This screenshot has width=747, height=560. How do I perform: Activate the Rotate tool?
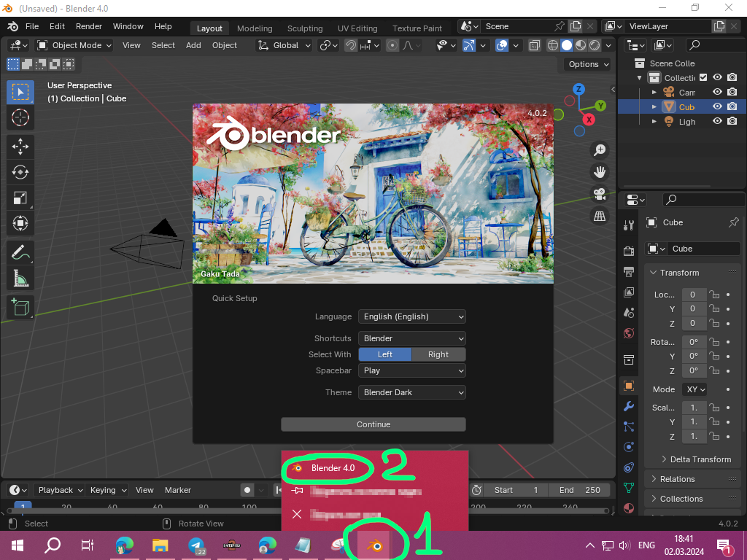click(20, 172)
